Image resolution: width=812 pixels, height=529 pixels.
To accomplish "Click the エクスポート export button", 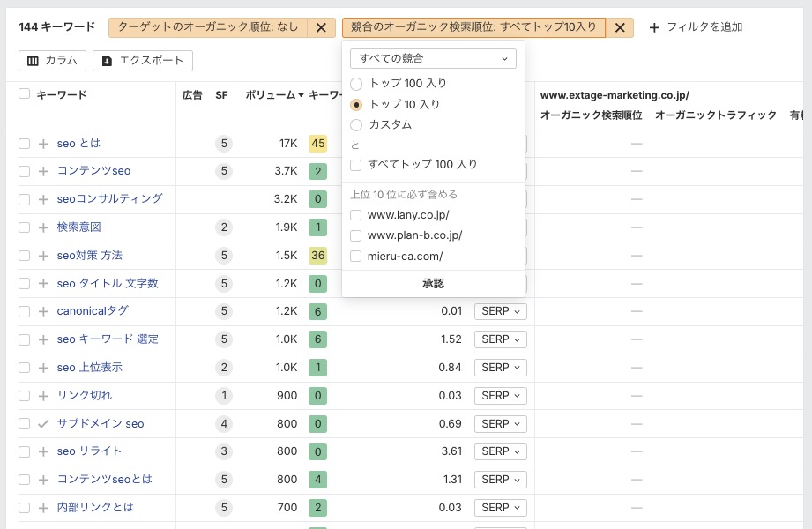I will tap(143, 61).
